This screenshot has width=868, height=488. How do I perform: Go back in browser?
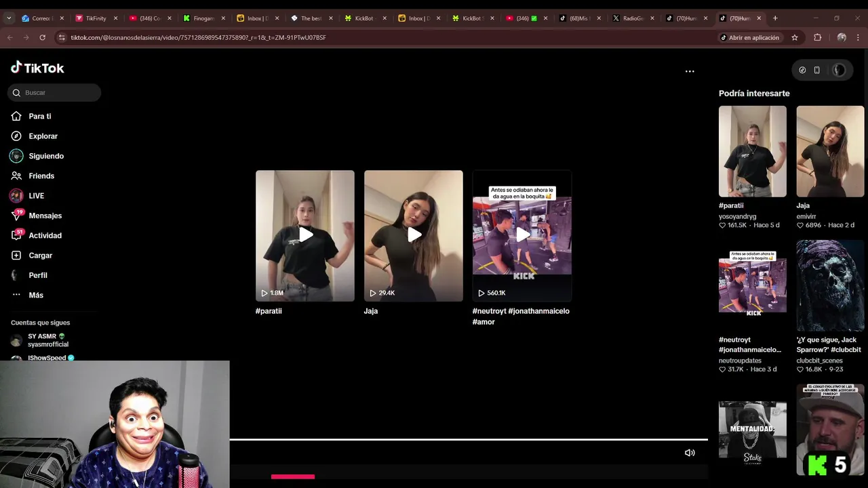point(10,37)
